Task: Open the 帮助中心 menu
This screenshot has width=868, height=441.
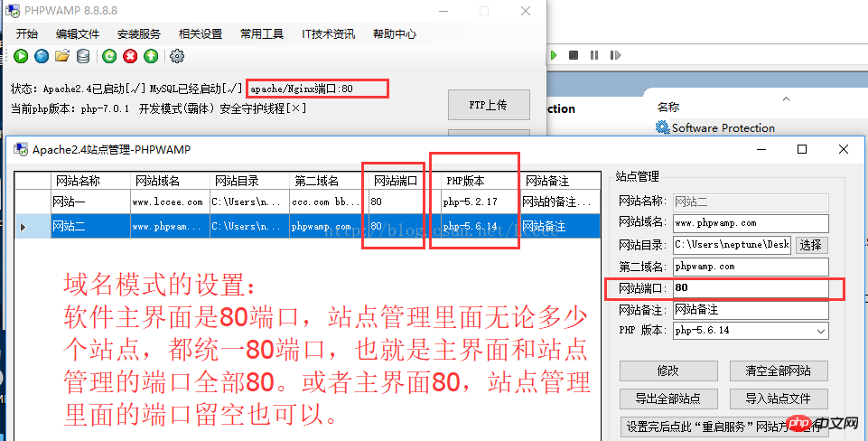Action: pos(394,33)
